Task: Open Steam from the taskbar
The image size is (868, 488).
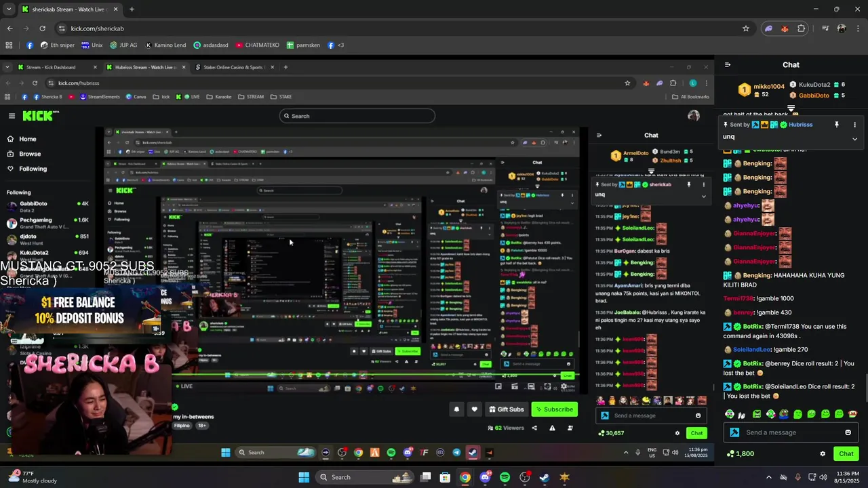Action: click(545, 477)
